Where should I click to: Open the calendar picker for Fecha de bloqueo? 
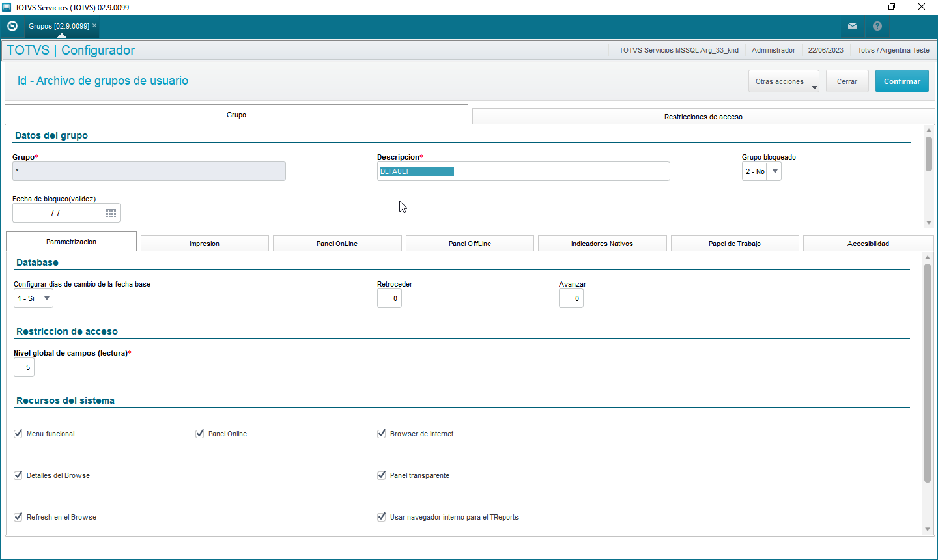[111, 213]
